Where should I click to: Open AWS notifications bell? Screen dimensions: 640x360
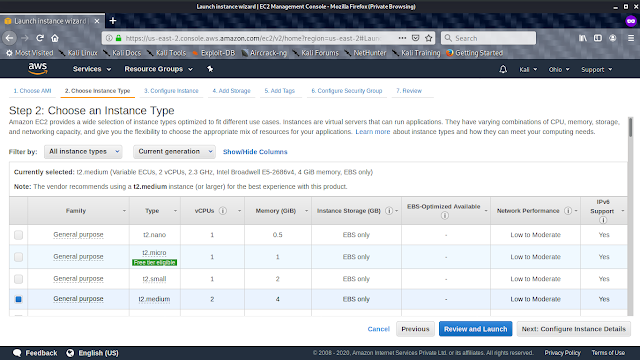point(503,69)
